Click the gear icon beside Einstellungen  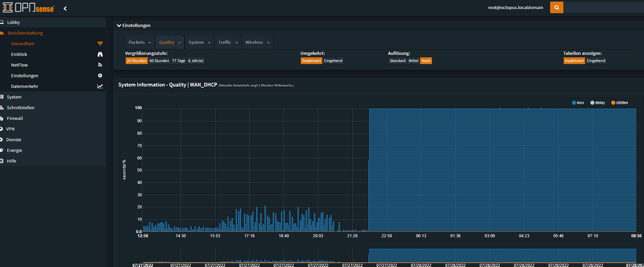(x=100, y=75)
